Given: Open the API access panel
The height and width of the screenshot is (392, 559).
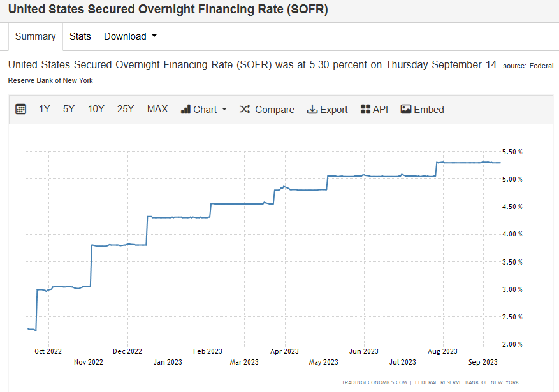Looking at the screenshot, I should pos(374,109).
